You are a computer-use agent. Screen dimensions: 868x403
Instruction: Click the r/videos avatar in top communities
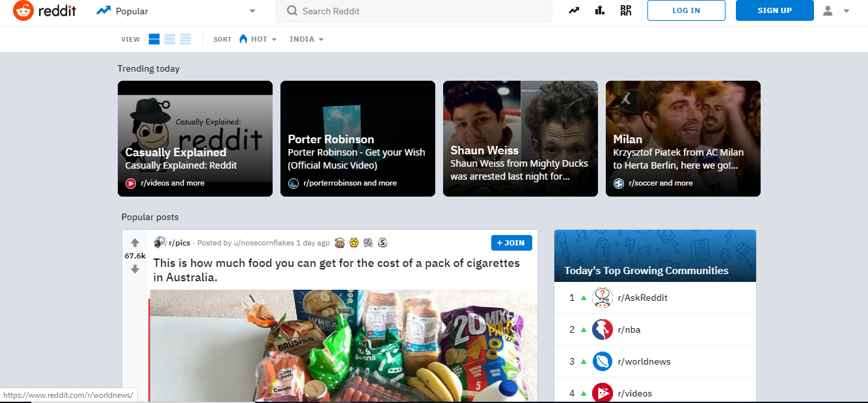(603, 393)
